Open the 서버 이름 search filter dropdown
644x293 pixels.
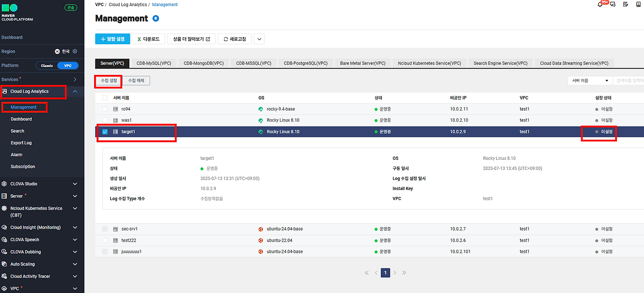pyautogui.click(x=590, y=80)
